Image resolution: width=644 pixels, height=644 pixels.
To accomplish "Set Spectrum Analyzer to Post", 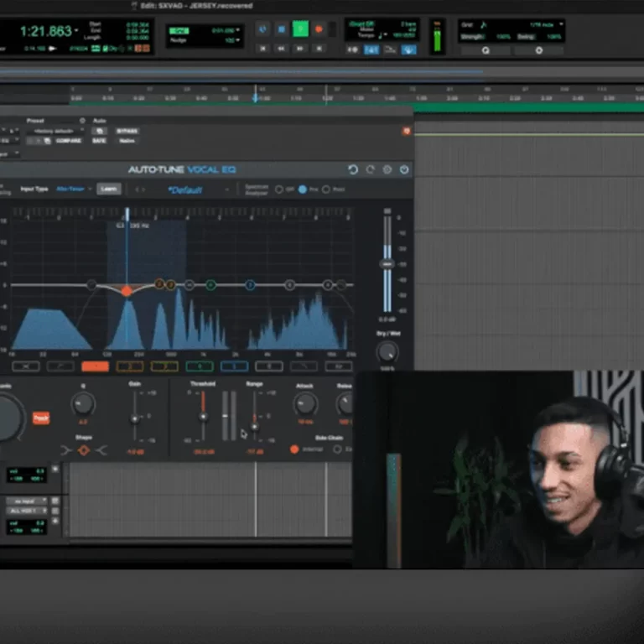I will [326, 190].
